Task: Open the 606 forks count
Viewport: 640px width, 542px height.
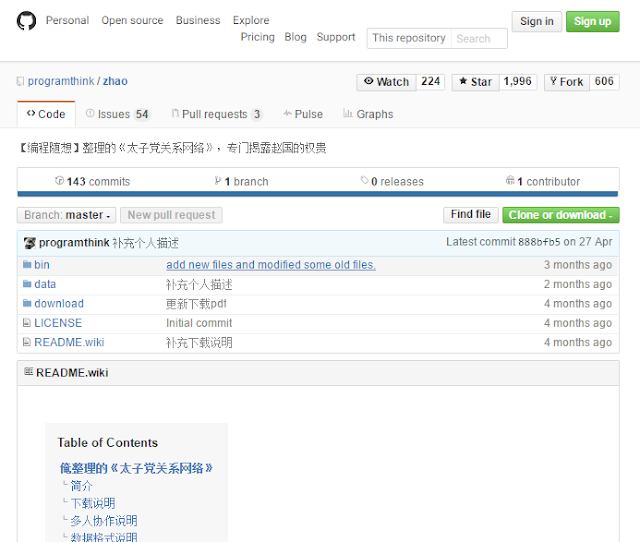Action: tap(604, 82)
